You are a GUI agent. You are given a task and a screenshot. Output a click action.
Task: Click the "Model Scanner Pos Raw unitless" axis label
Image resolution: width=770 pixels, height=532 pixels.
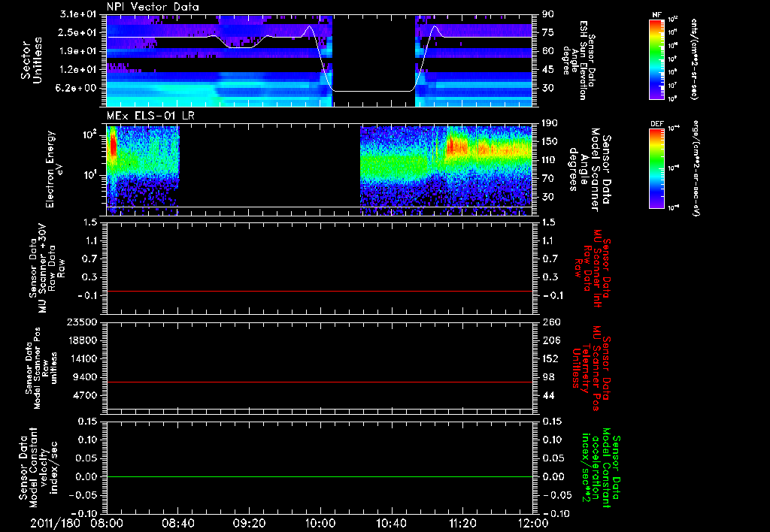point(41,368)
